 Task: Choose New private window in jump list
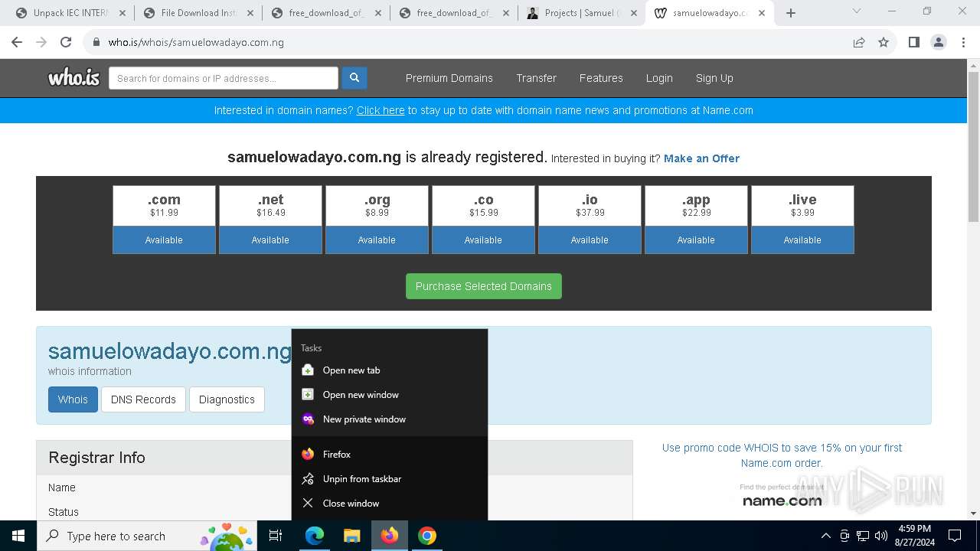click(x=390, y=419)
